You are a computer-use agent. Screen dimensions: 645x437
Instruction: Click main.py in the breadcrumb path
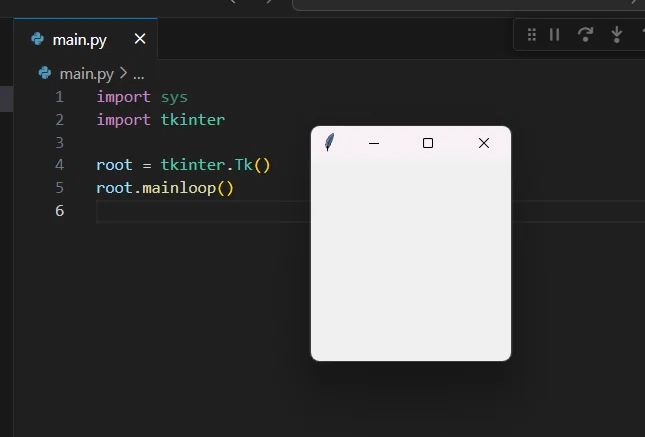pyautogui.click(x=86, y=74)
